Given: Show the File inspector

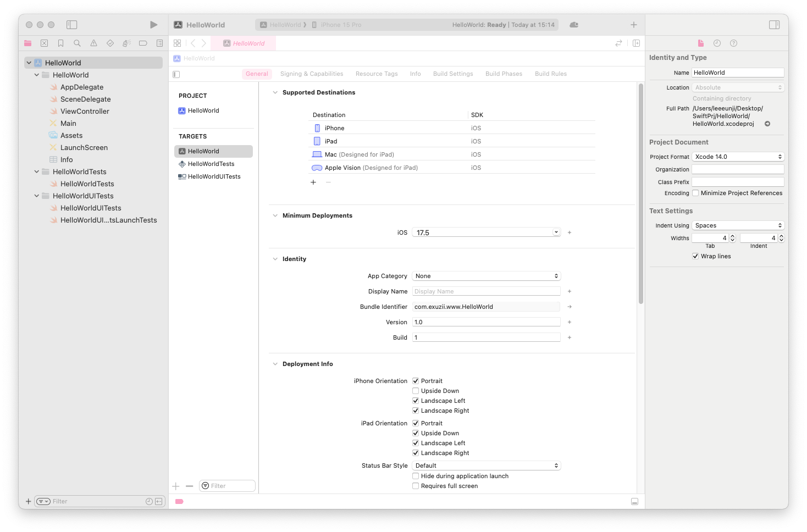Looking at the screenshot, I should coord(700,43).
